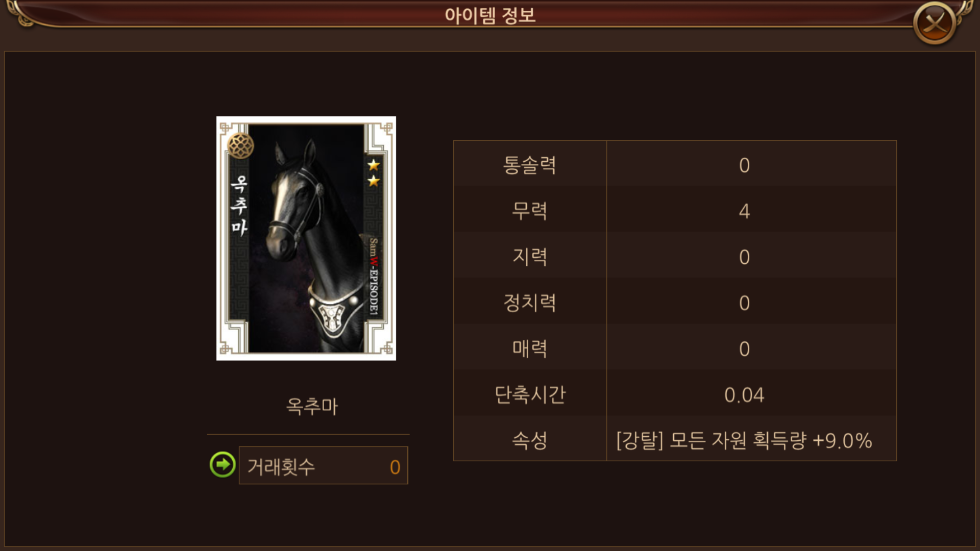Select the 통솔력 stat row label
This screenshot has height=551, width=980.
click(x=529, y=165)
